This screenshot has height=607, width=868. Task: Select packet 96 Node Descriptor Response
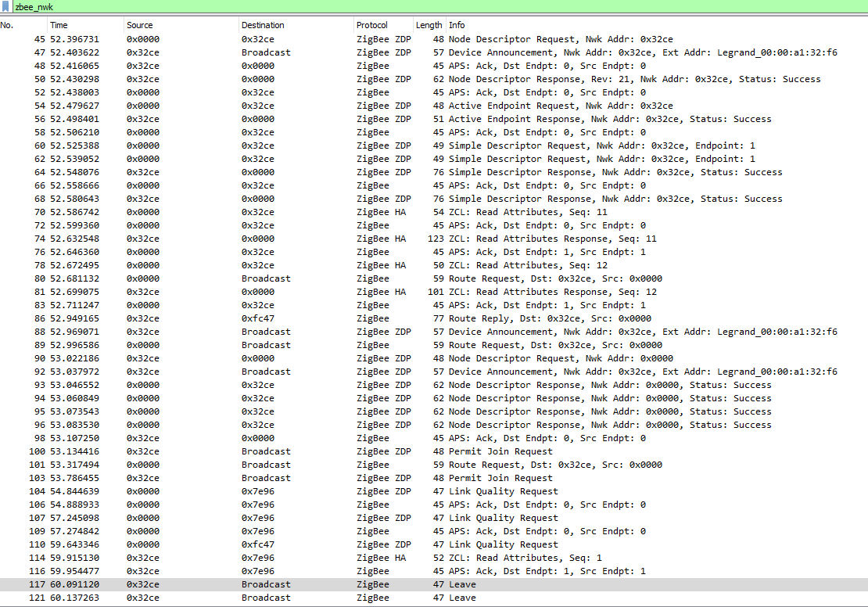pyautogui.click(x=434, y=425)
